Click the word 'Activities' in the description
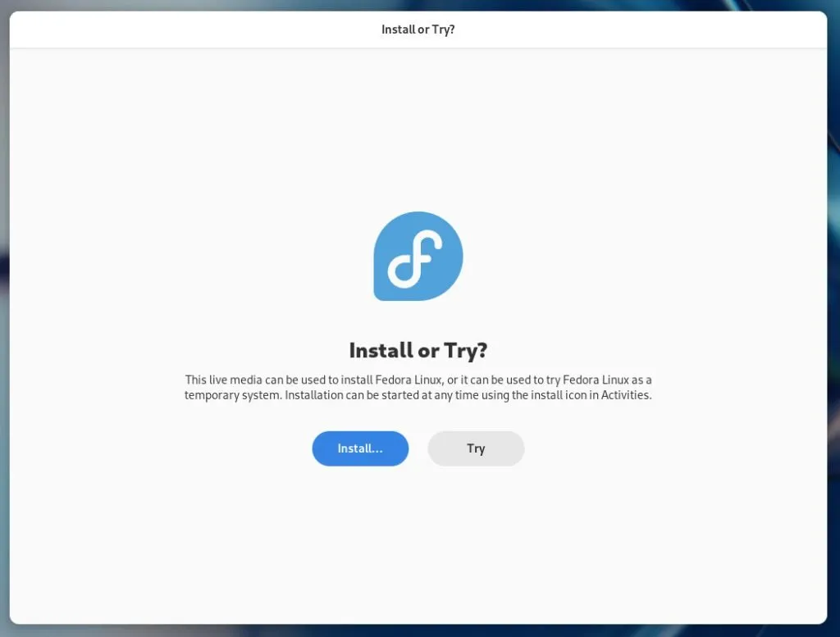The width and height of the screenshot is (840, 637). [x=625, y=395]
